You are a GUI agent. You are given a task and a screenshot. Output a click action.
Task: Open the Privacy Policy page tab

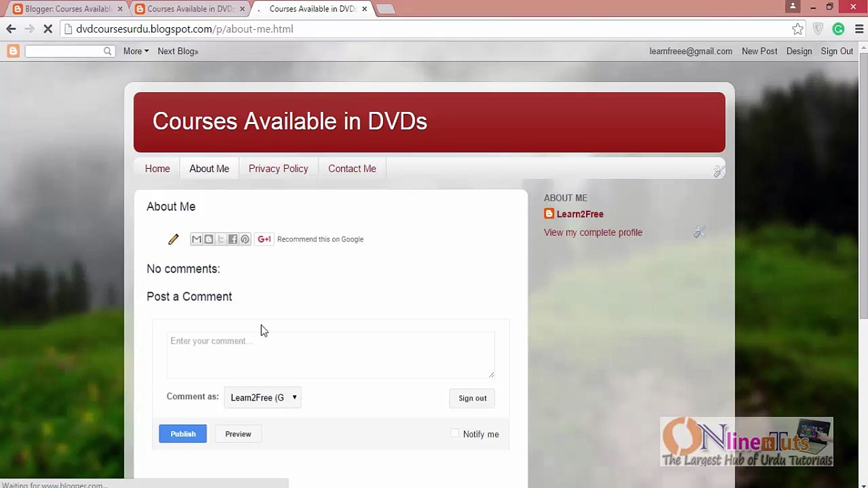point(278,169)
